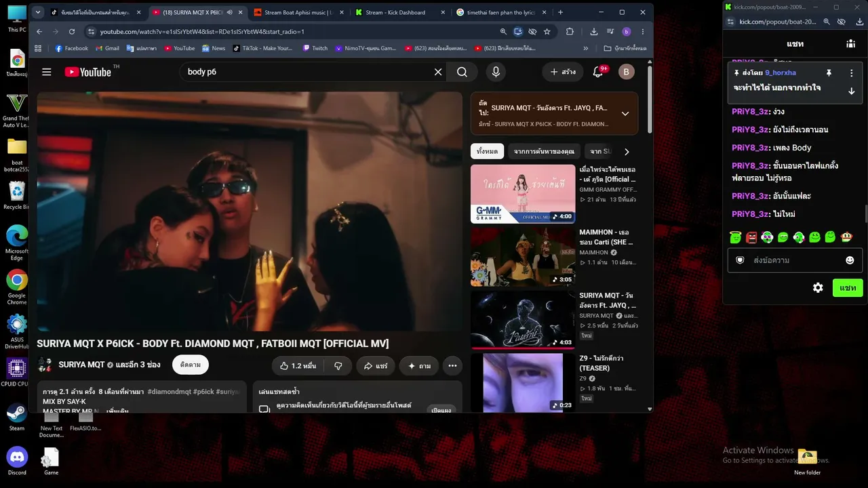Open the emoji picker in Kick chat
Screen dimensions: 868x488
[850, 260]
